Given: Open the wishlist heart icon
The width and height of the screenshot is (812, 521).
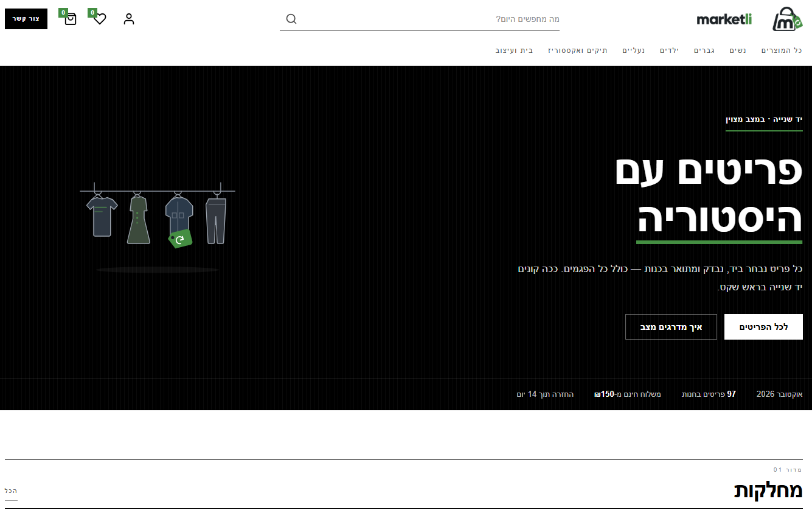Looking at the screenshot, I should 100,19.
